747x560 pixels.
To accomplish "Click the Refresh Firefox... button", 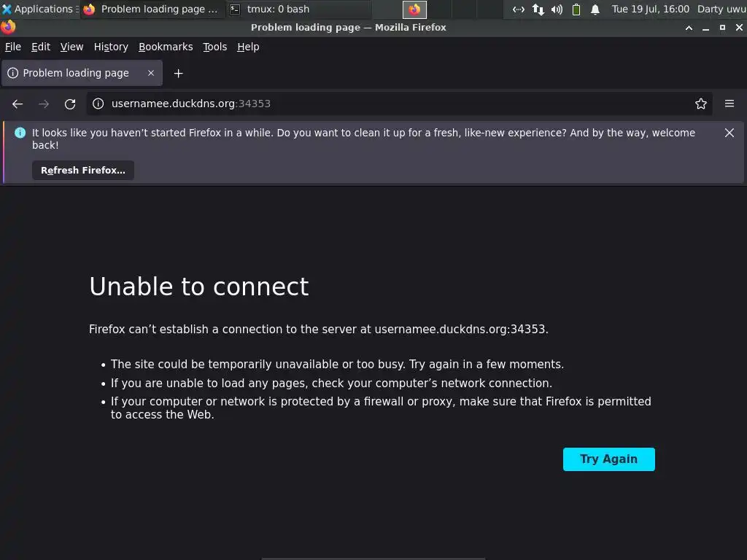I will 83,171.
